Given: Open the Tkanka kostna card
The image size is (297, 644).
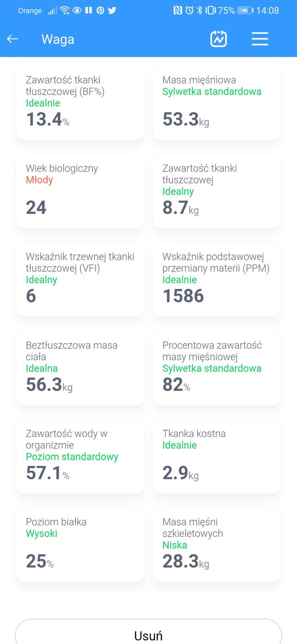Looking at the screenshot, I should 216,455.
